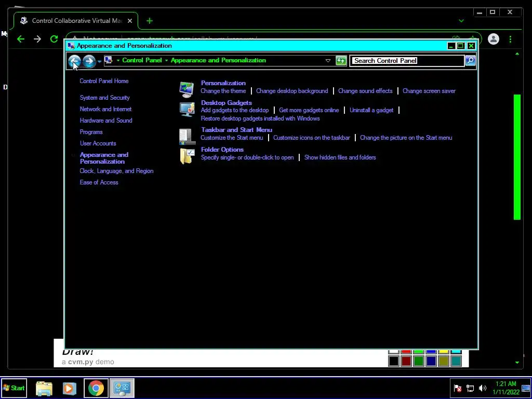Open the address bar previous locations dropdown

pos(328,61)
